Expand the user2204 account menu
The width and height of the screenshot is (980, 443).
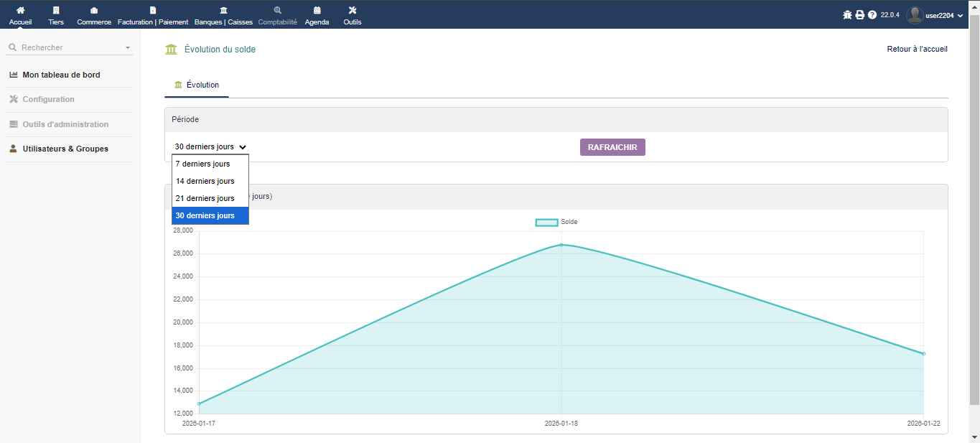pos(935,15)
